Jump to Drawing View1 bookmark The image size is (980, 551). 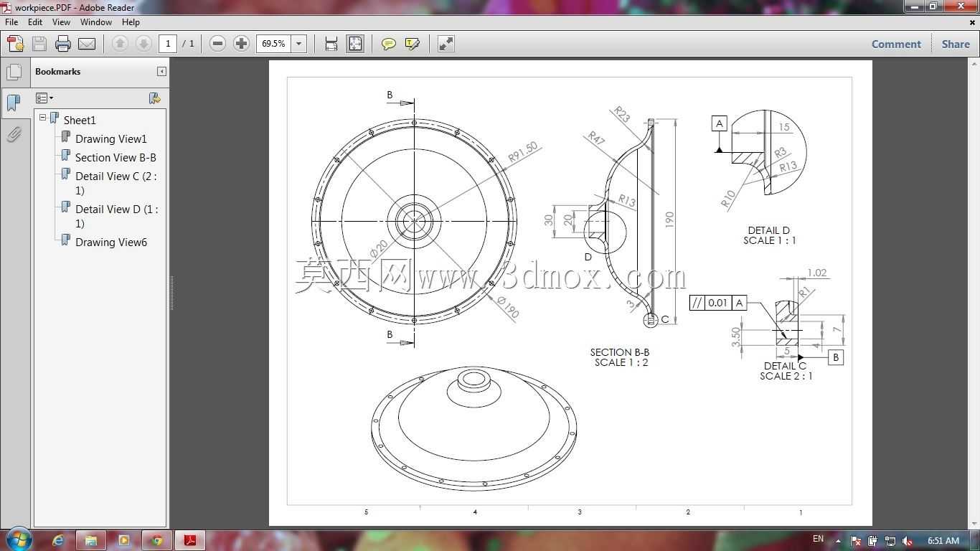[x=111, y=138]
